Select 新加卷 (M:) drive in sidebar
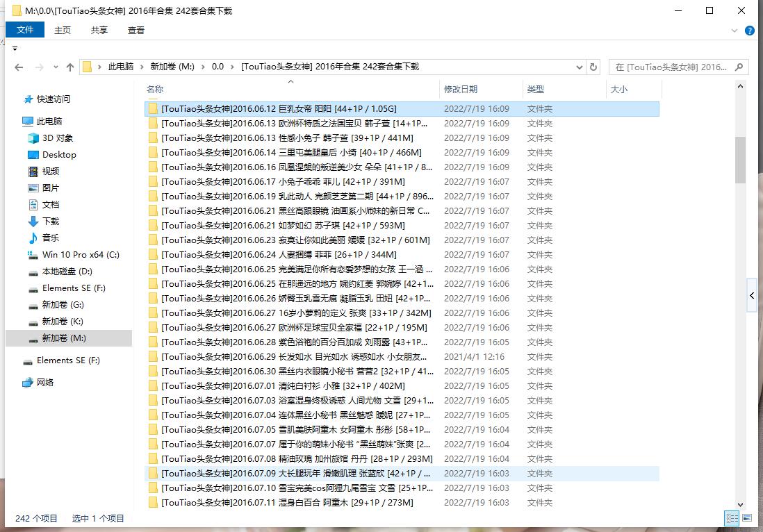Image resolution: width=763 pixels, height=532 pixels. (69, 338)
